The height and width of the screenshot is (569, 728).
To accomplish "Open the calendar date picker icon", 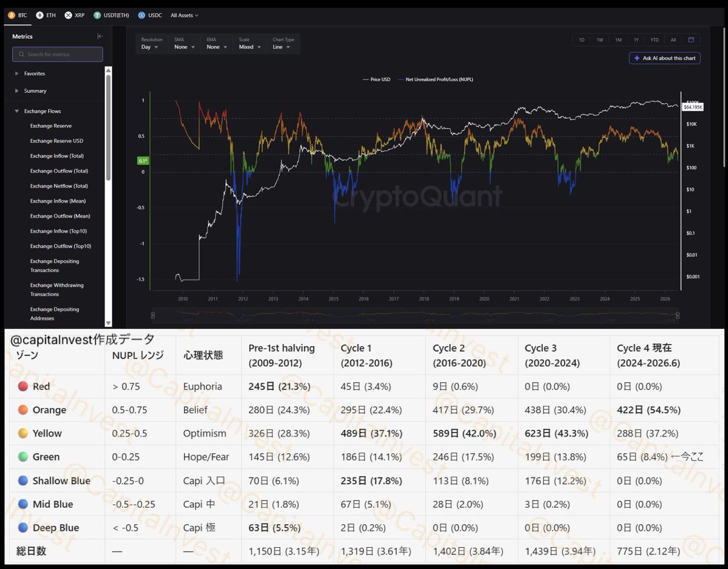I will pos(691,40).
